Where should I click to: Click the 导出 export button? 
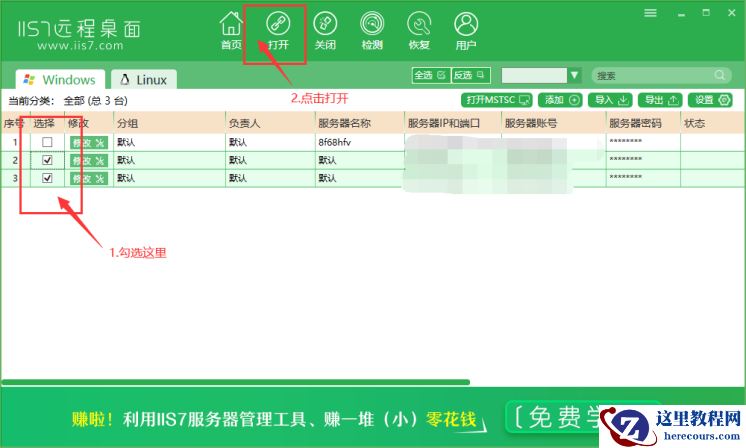pos(660,100)
